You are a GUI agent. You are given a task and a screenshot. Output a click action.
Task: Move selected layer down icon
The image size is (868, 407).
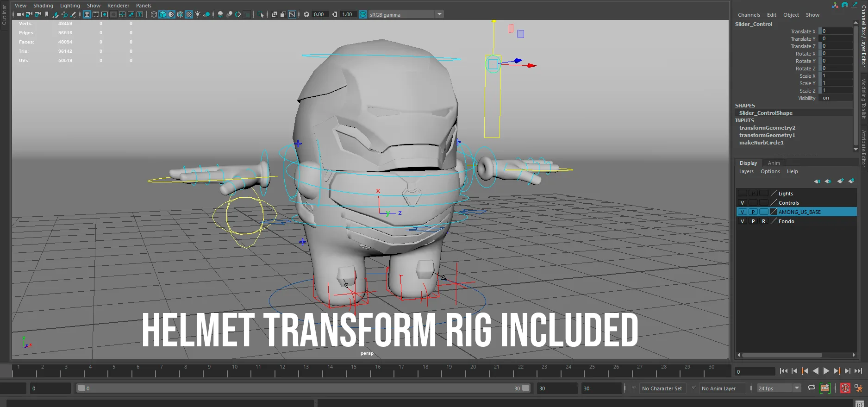coord(828,181)
